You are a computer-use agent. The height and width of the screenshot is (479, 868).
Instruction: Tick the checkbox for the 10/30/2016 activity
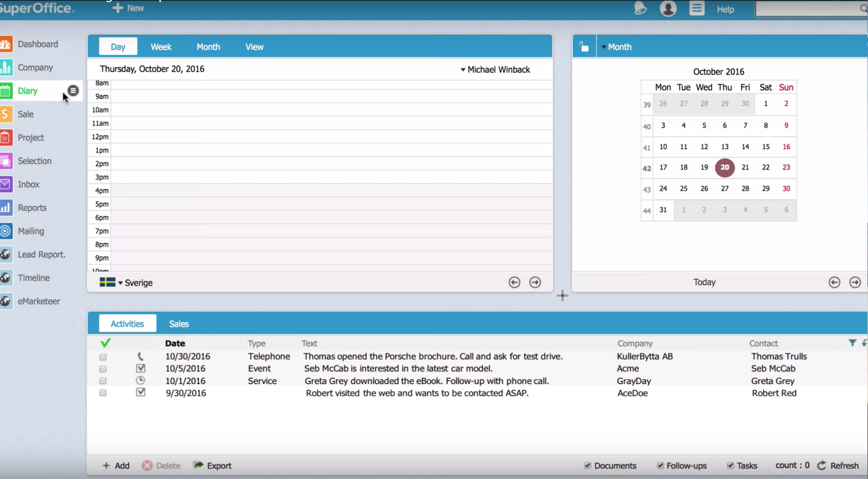103,357
